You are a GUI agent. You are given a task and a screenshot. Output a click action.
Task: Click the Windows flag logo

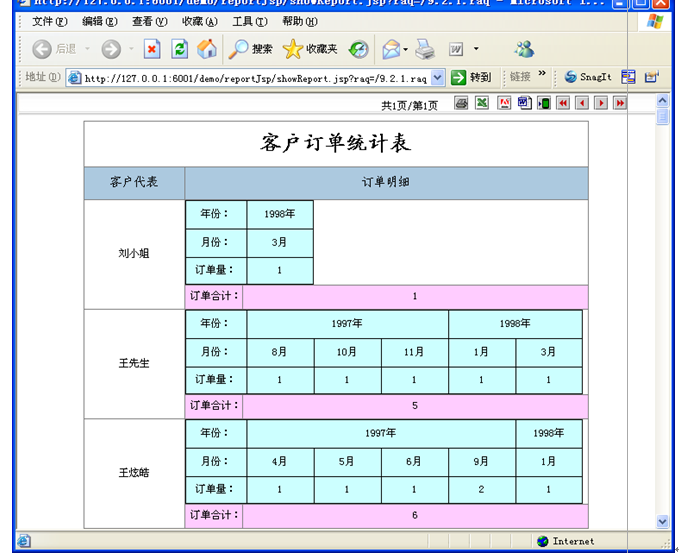click(655, 21)
